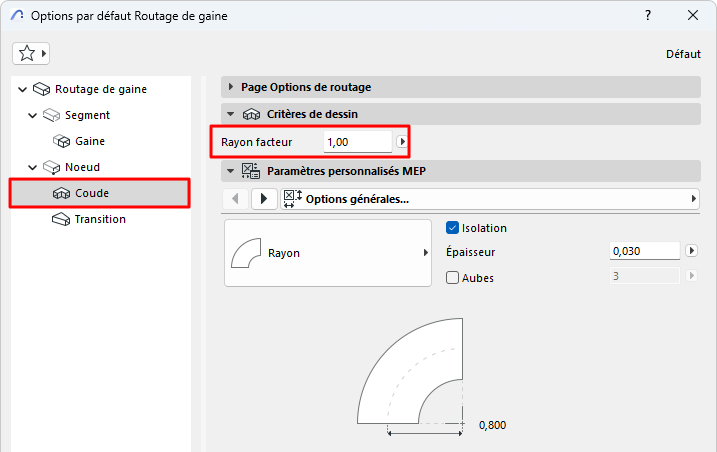Click the Favorites star icon button
This screenshot has width=717, height=452.
tap(26, 53)
